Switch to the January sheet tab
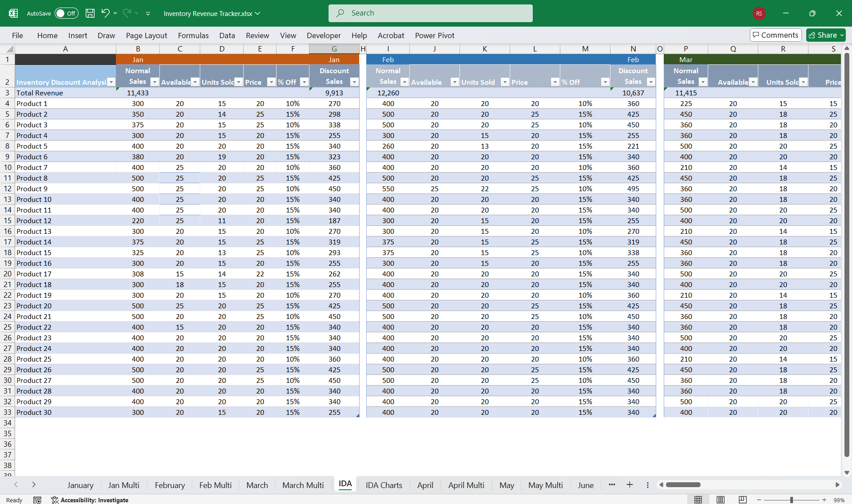 (x=80, y=485)
